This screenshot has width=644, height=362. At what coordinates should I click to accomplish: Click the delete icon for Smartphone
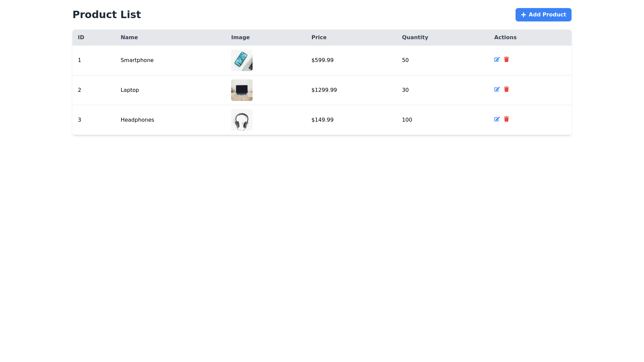(506, 60)
